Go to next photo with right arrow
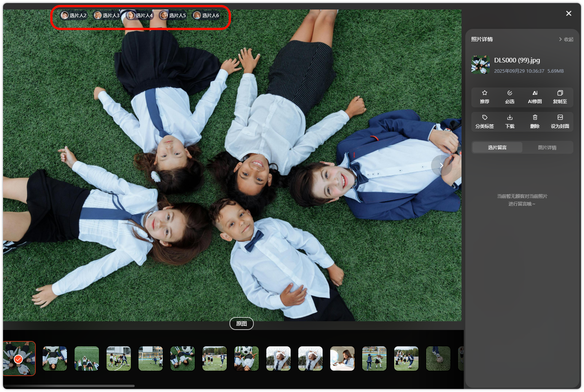 [x=441, y=165]
